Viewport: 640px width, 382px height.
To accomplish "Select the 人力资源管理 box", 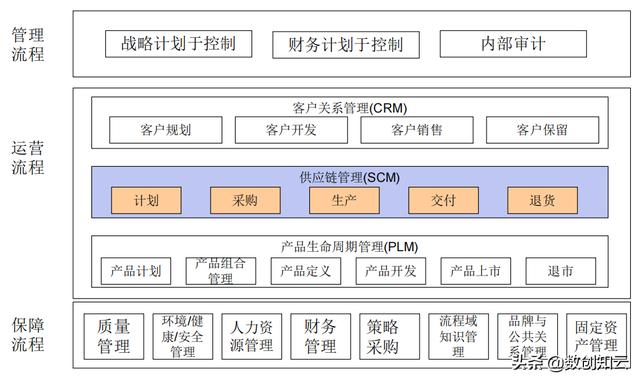I will pyautogui.click(x=252, y=337).
